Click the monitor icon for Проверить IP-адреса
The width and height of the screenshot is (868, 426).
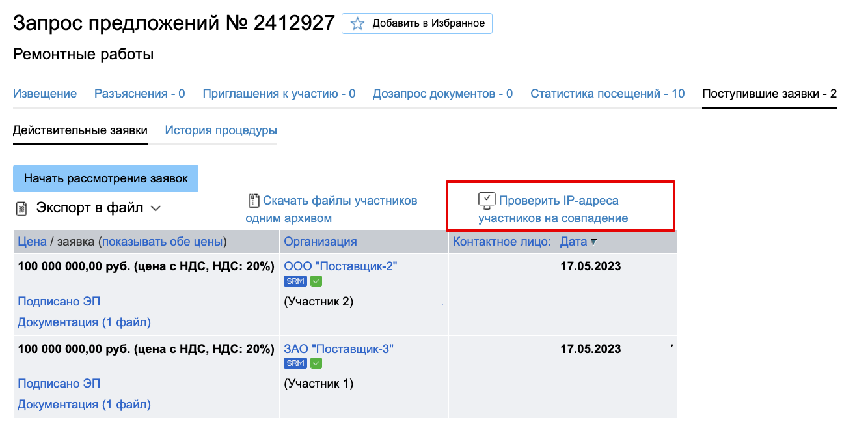tap(487, 200)
